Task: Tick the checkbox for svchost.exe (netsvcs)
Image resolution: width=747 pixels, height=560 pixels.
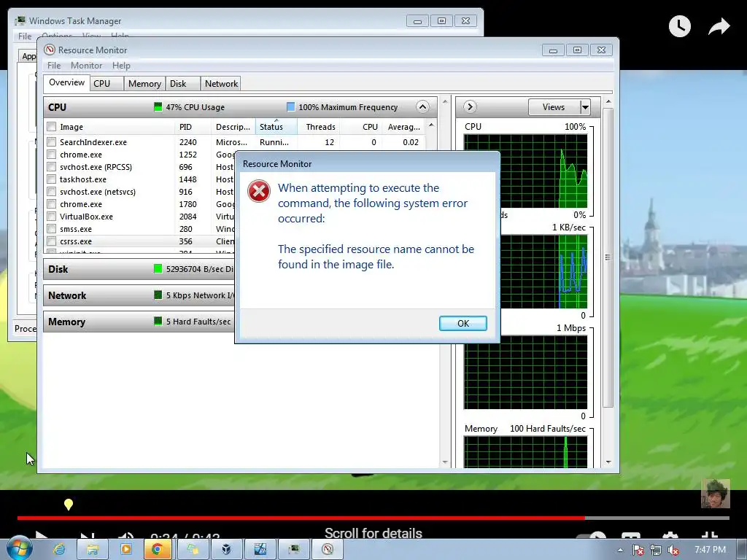Action: pyautogui.click(x=52, y=192)
